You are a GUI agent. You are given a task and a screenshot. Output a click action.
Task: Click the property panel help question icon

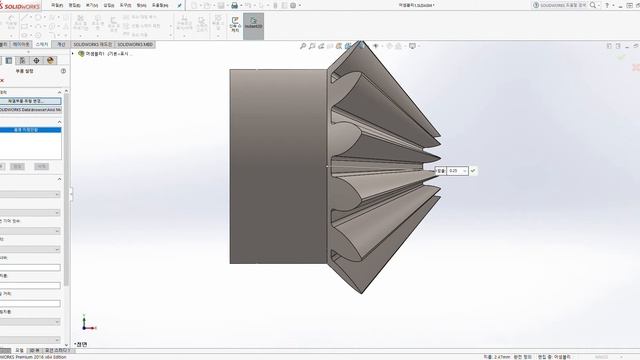[x=63, y=71]
